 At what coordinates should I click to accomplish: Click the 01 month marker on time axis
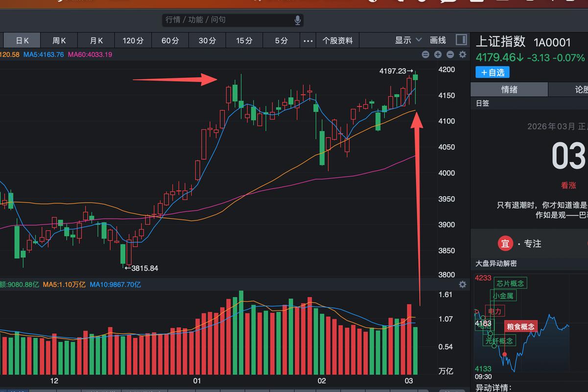[197, 381]
